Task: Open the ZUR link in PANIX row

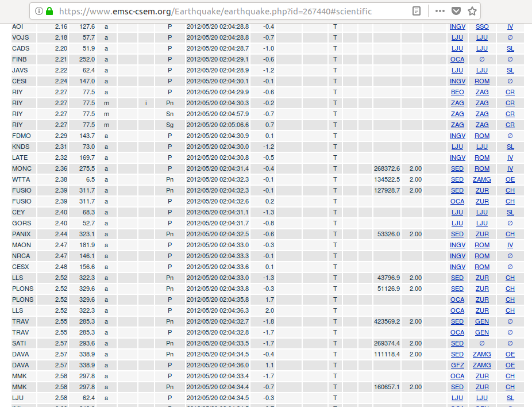Action: click(x=482, y=234)
